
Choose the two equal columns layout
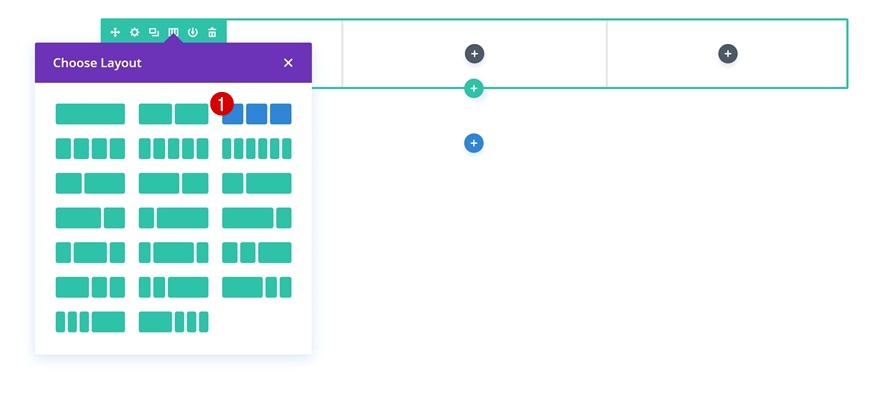[x=173, y=114]
